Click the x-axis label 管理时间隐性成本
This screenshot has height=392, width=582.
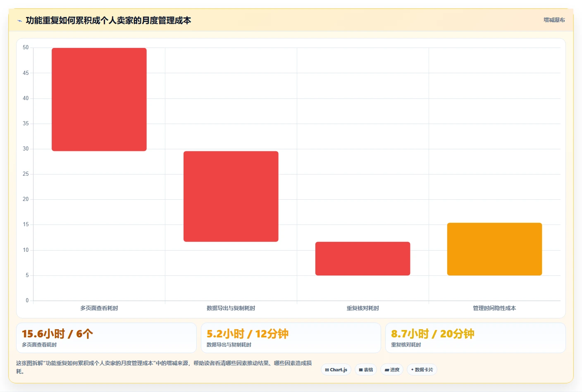494,308
